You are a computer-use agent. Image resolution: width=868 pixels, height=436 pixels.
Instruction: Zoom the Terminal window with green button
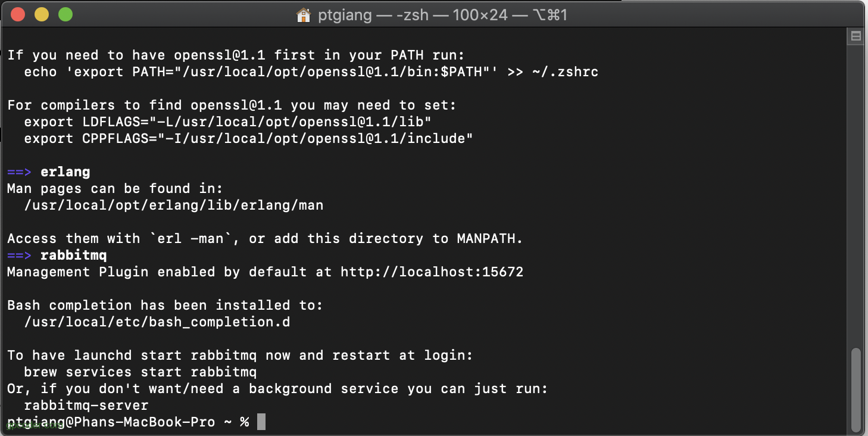[65, 14]
